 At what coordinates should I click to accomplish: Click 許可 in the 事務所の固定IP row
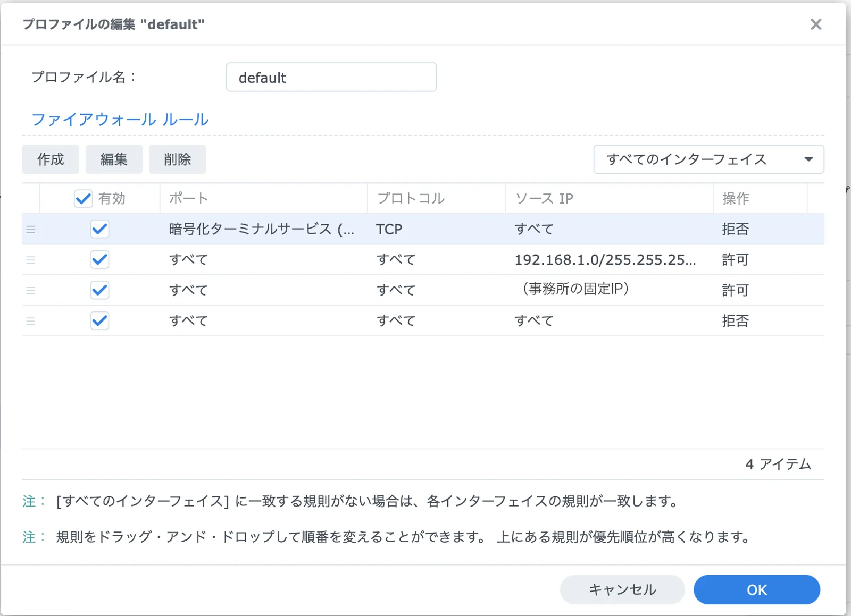click(x=736, y=290)
